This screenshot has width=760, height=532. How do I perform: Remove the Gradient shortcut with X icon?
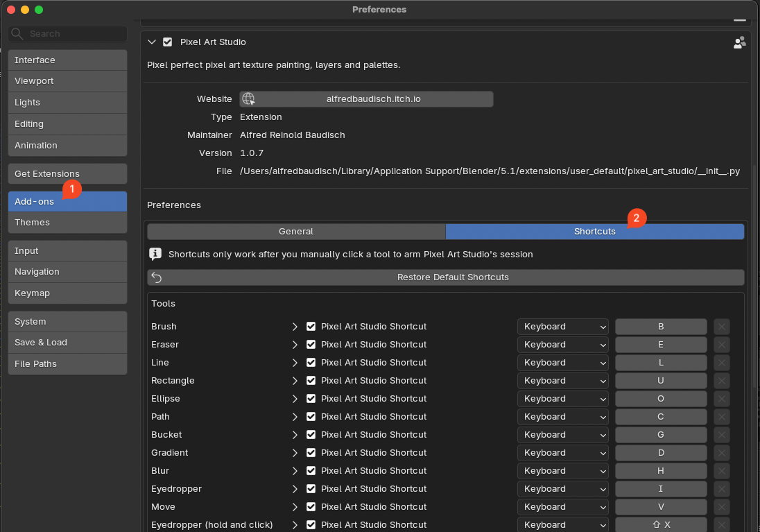point(721,452)
